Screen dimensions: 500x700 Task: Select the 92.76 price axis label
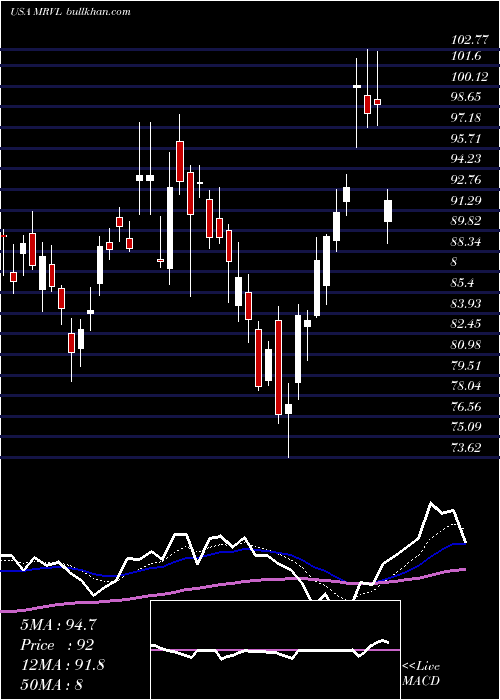[466, 180]
